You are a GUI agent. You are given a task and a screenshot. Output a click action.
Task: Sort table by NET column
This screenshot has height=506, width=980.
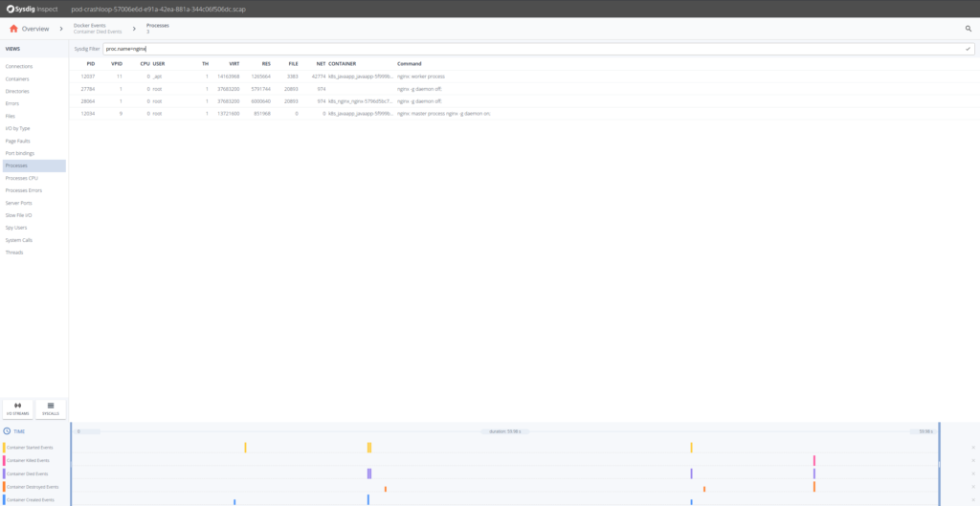coord(321,64)
